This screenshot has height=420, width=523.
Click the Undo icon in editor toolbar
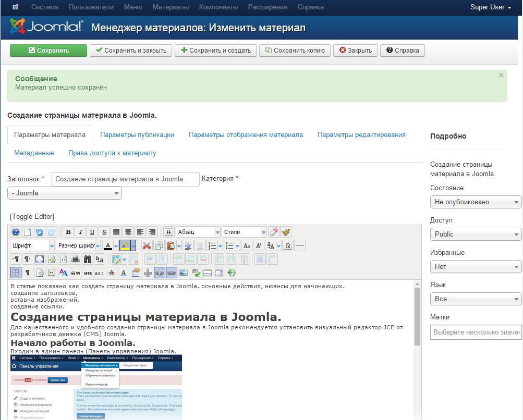tap(40, 232)
